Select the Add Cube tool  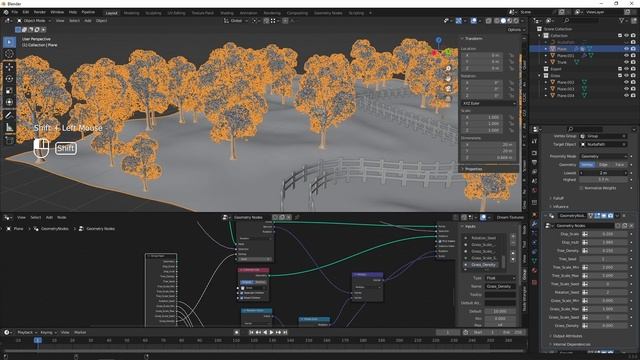tap(9, 141)
